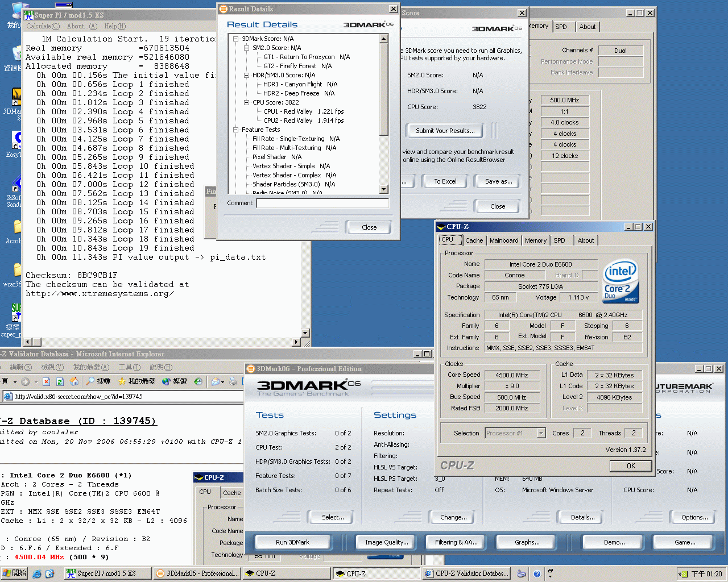Click Submit Your Results button
Viewport: 728px width, 582px height.
point(445,131)
